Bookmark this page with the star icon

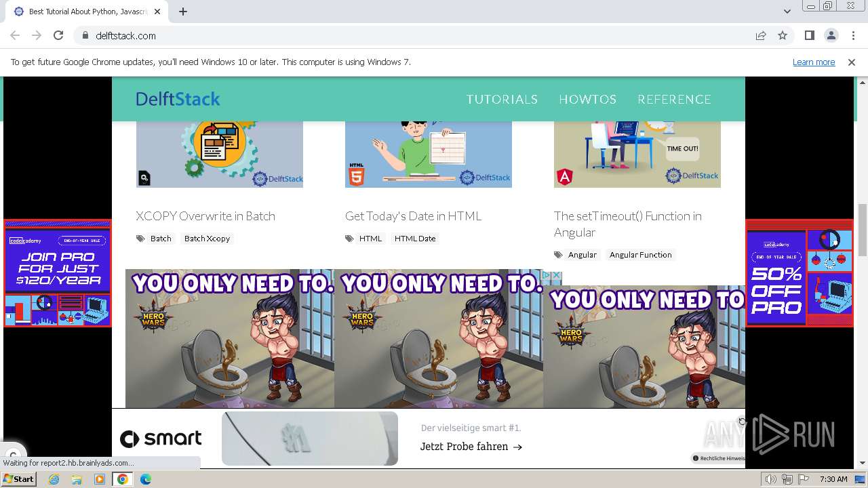pyautogui.click(x=783, y=35)
